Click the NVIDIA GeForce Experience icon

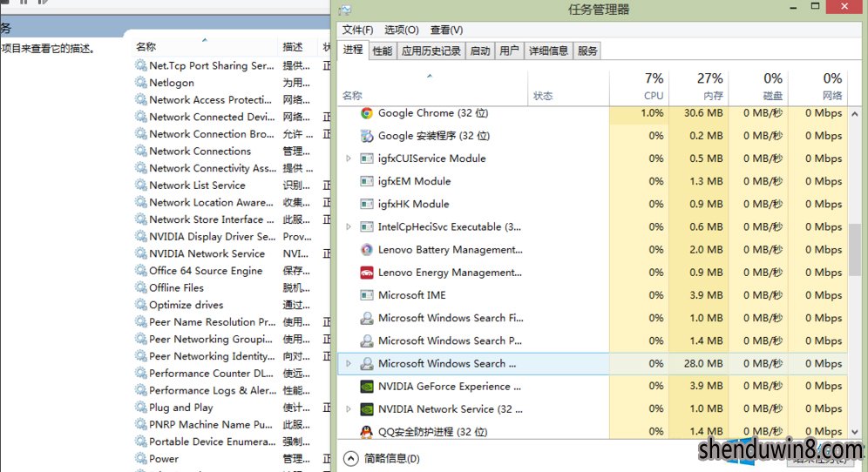pyautogui.click(x=367, y=387)
